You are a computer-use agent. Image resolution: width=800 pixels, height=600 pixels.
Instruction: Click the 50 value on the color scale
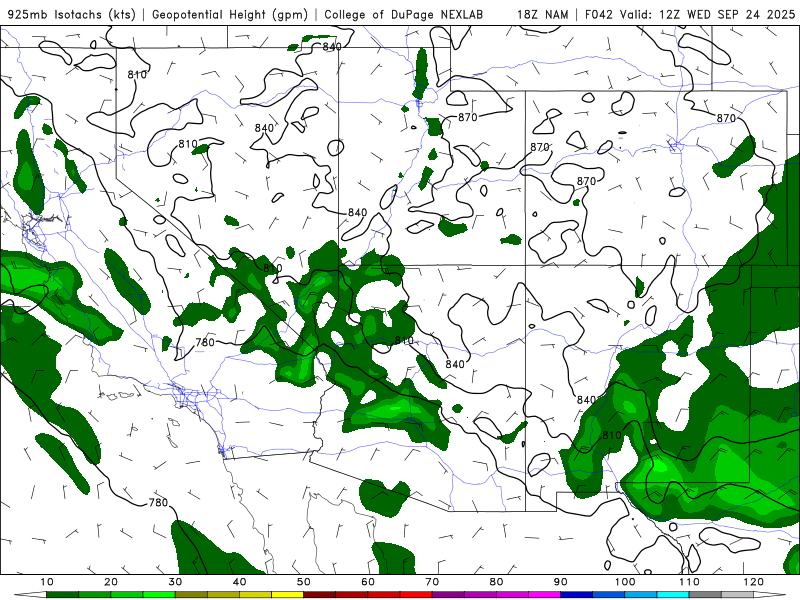[304, 582]
